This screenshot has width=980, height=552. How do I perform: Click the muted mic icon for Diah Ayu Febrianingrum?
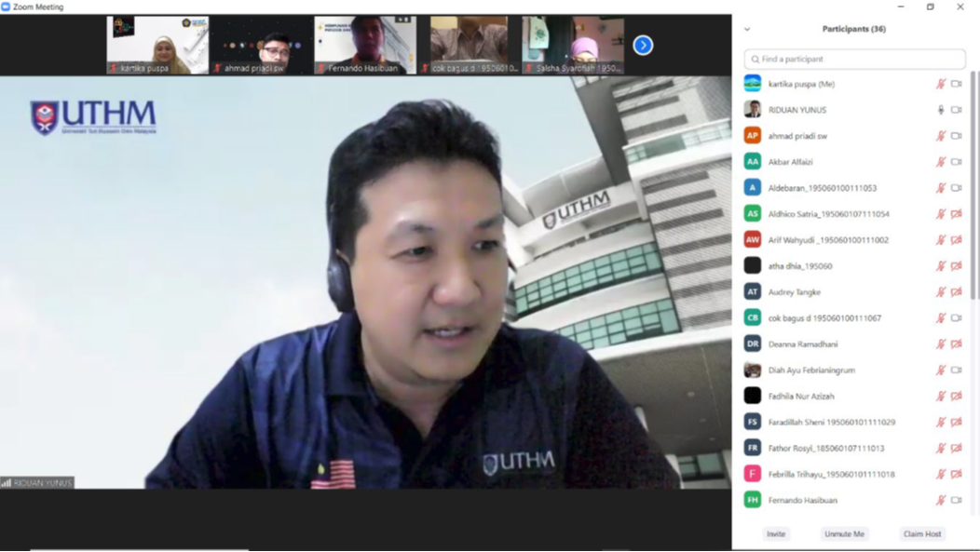(941, 370)
